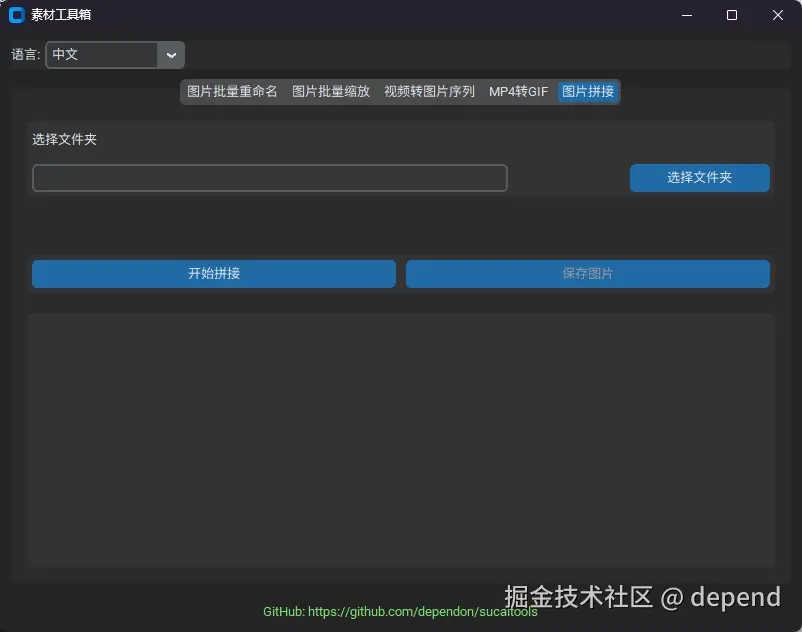Screen dimensions: 802x632
Task: Click the image preview area below buttons
Action: pyautogui.click(x=401, y=441)
